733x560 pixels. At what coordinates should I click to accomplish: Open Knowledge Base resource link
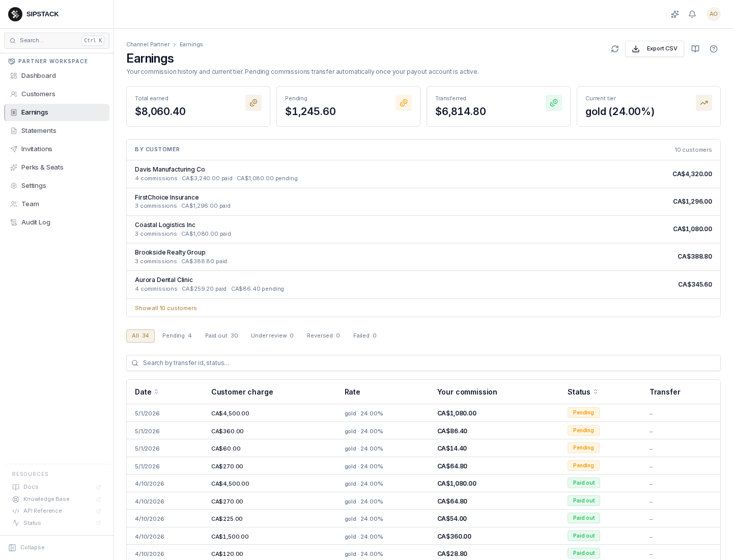click(x=57, y=499)
